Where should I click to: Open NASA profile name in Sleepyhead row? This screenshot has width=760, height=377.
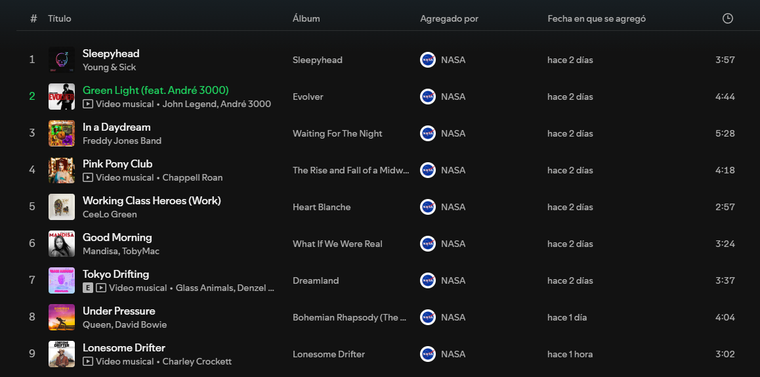(x=453, y=60)
